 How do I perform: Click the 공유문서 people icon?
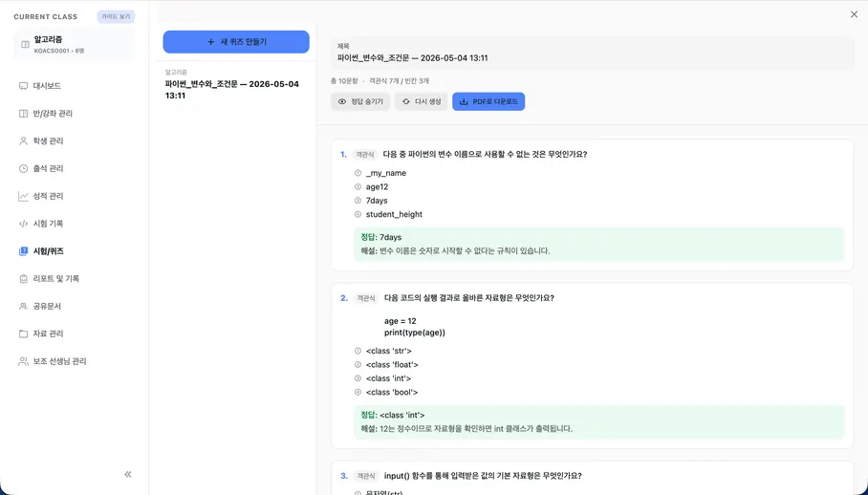[x=23, y=306]
